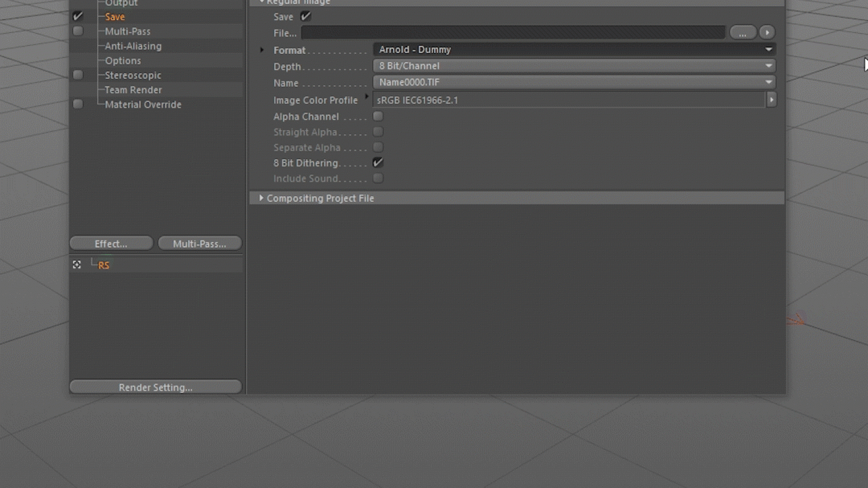This screenshot has height=488, width=868.
Task: Click the Effect... button
Action: pyautogui.click(x=111, y=244)
